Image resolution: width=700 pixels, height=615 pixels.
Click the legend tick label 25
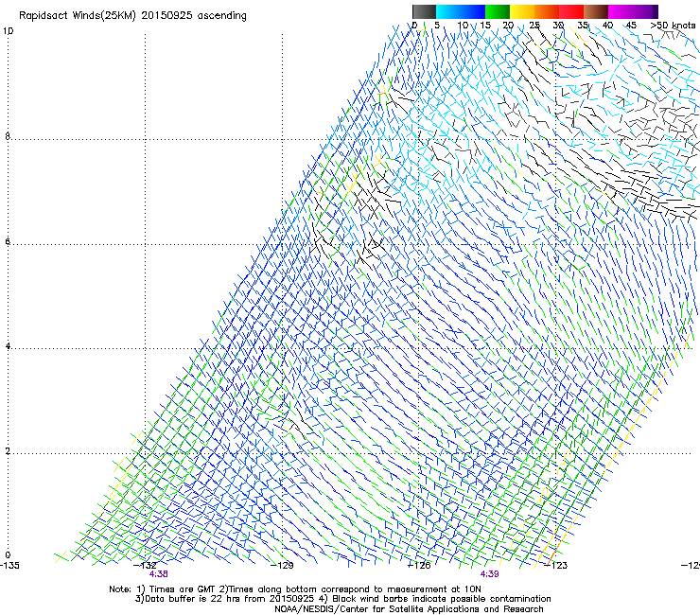click(534, 26)
